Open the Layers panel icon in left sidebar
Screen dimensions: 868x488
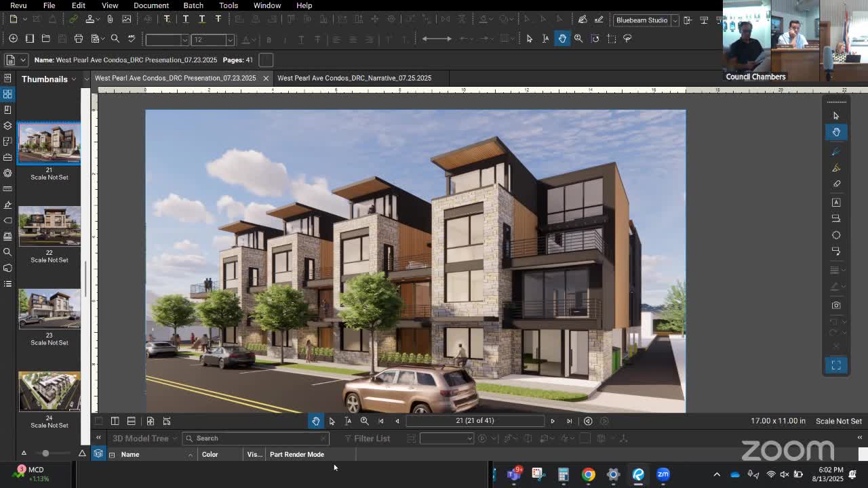(x=7, y=126)
